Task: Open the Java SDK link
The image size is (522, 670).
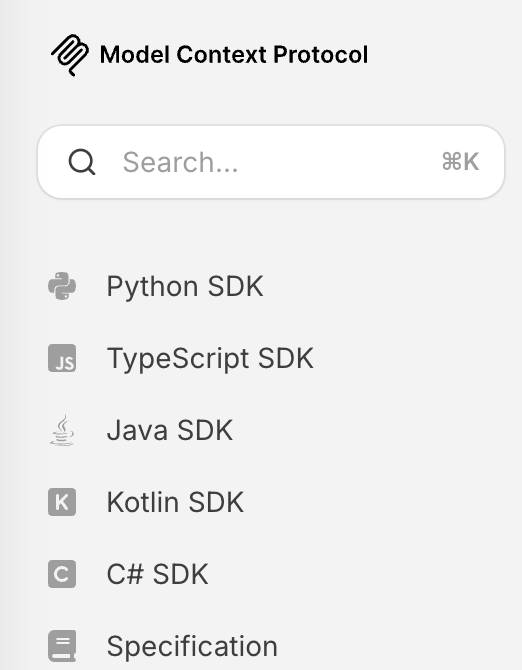Action: 170,430
